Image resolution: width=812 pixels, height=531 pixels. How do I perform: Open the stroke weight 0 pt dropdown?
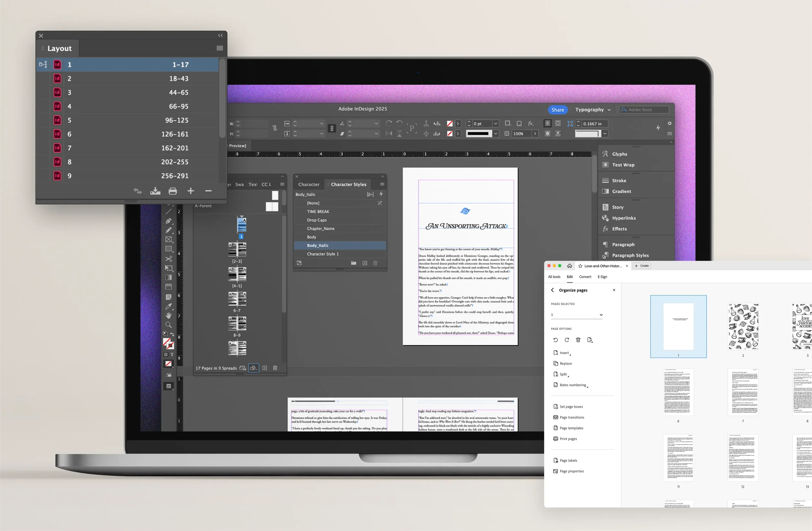[496, 123]
